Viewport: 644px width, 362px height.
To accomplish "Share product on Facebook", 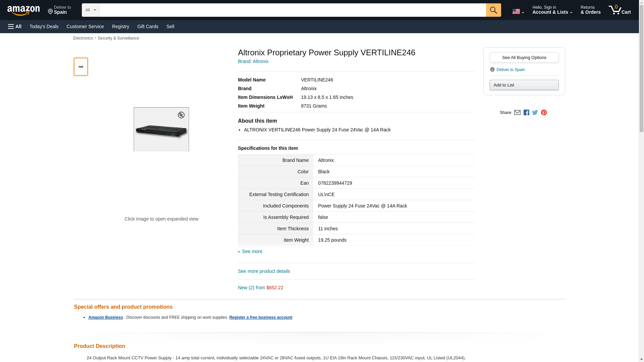I will pos(526,113).
